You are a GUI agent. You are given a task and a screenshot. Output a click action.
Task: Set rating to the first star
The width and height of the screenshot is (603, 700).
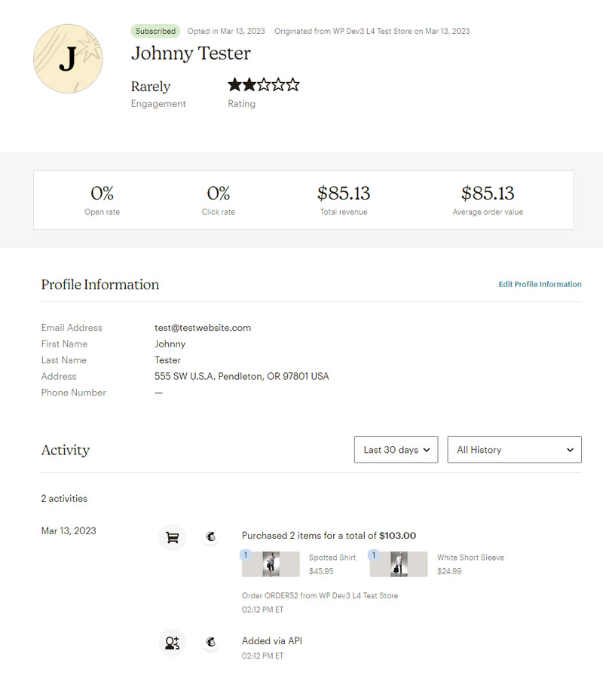click(x=235, y=85)
